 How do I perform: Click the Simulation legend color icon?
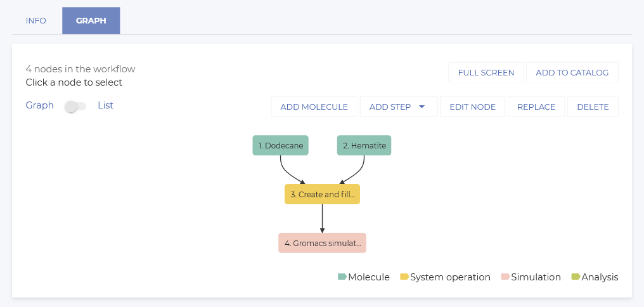pos(505,277)
